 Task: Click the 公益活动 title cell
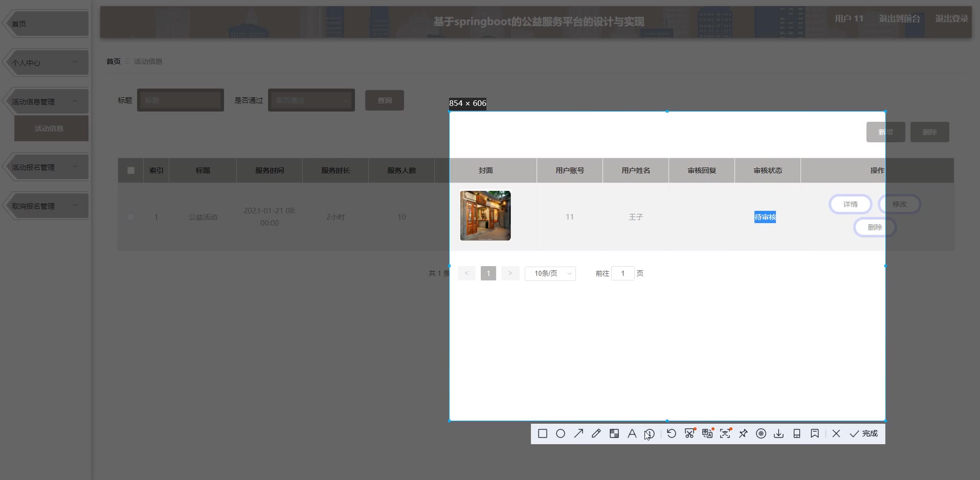tap(203, 217)
